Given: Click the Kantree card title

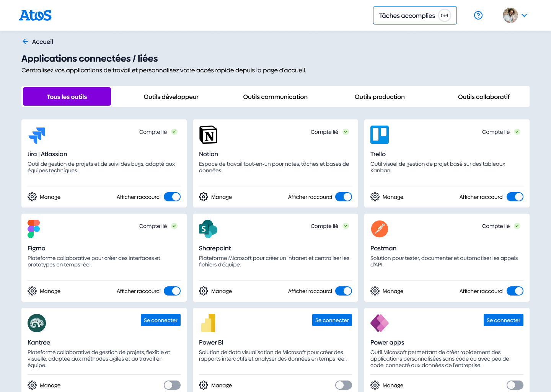Looking at the screenshot, I should [39, 342].
